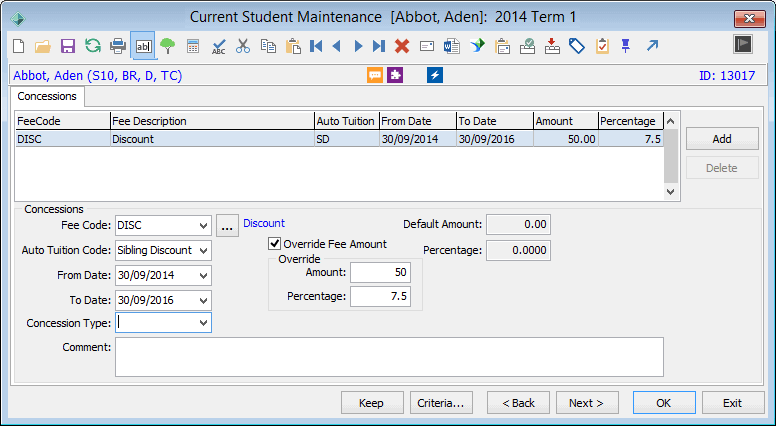Click the blue tag icon
Viewport: 776px width, 426px height.
tap(577, 47)
